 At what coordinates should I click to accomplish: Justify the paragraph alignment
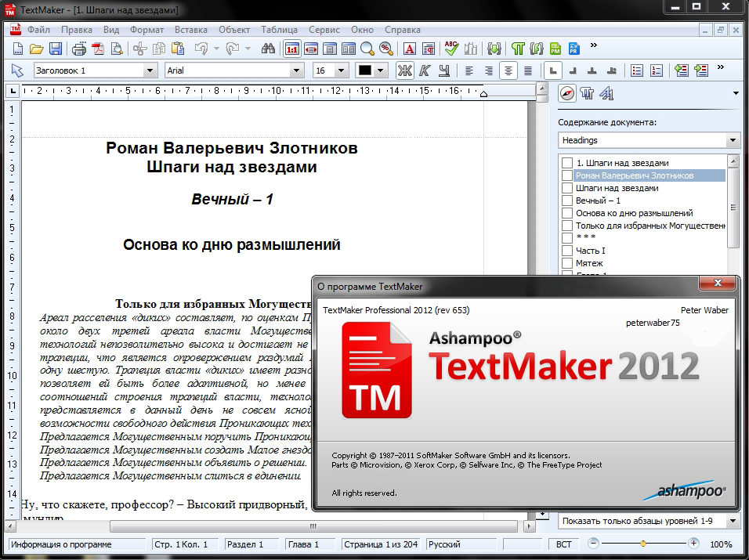tap(528, 70)
